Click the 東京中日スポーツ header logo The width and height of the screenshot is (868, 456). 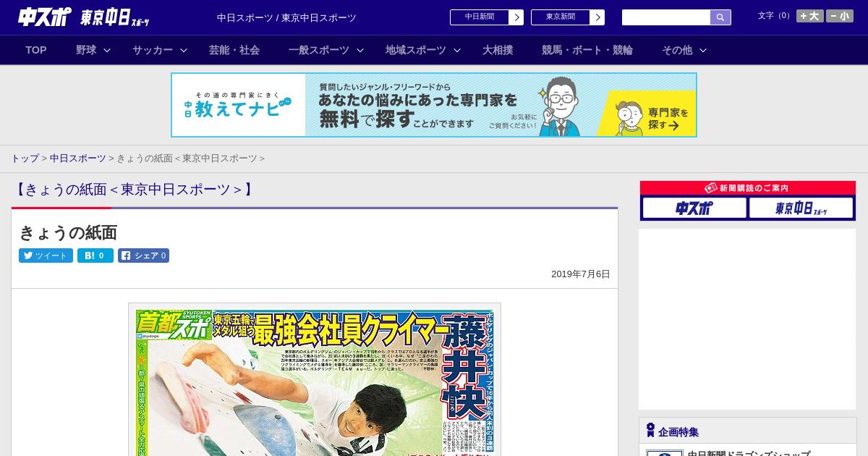[x=115, y=17]
